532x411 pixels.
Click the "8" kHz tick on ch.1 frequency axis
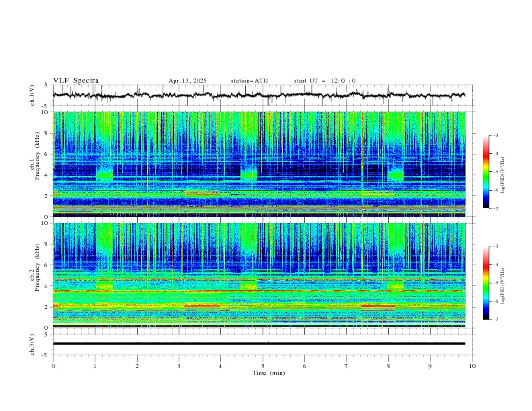tap(48, 133)
